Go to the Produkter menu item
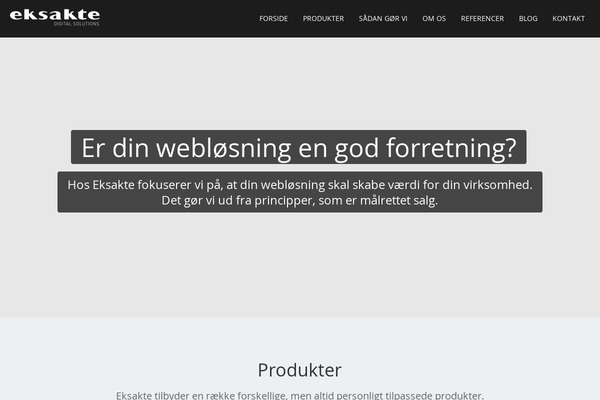 click(323, 18)
